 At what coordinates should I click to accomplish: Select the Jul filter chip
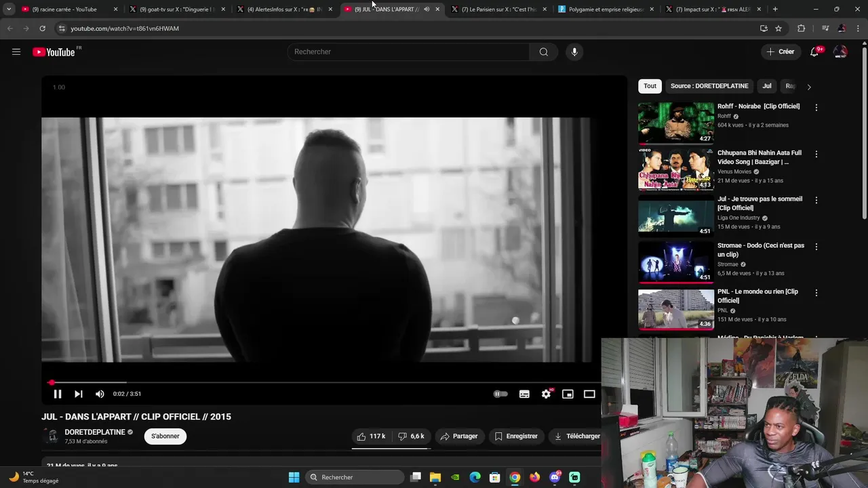point(767,86)
